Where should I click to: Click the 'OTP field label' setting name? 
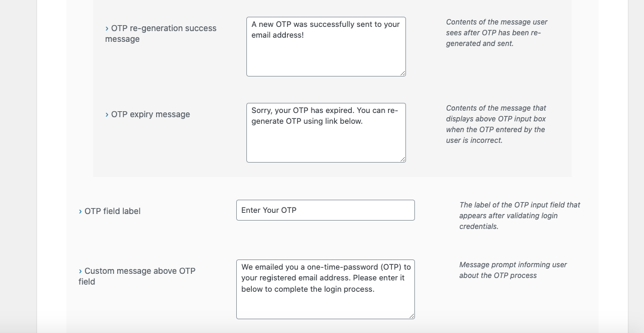[x=113, y=212]
